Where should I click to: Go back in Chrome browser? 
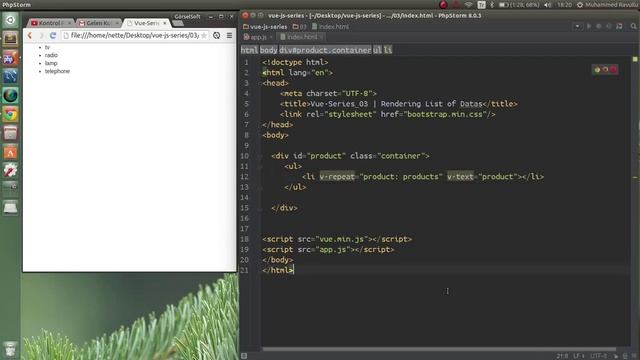[x=30, y=36]
